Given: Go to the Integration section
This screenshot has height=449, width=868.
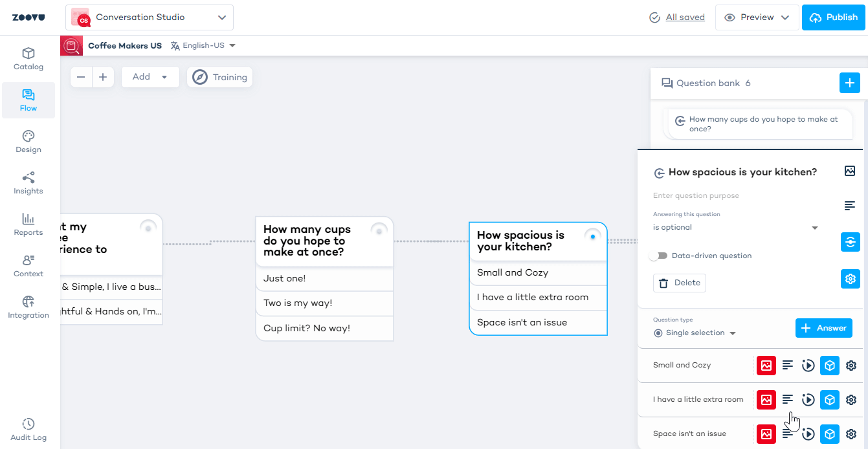Looking at the screenshot, I should [28, 307].
